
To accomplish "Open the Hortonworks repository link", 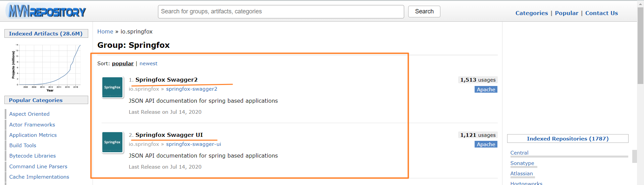I will click(x=526, y=183).
